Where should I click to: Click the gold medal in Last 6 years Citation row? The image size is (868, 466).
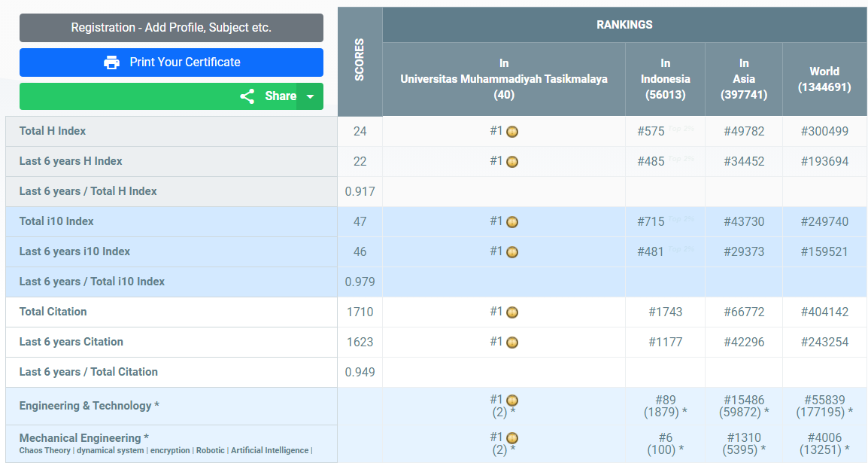[x=512, y=343]
